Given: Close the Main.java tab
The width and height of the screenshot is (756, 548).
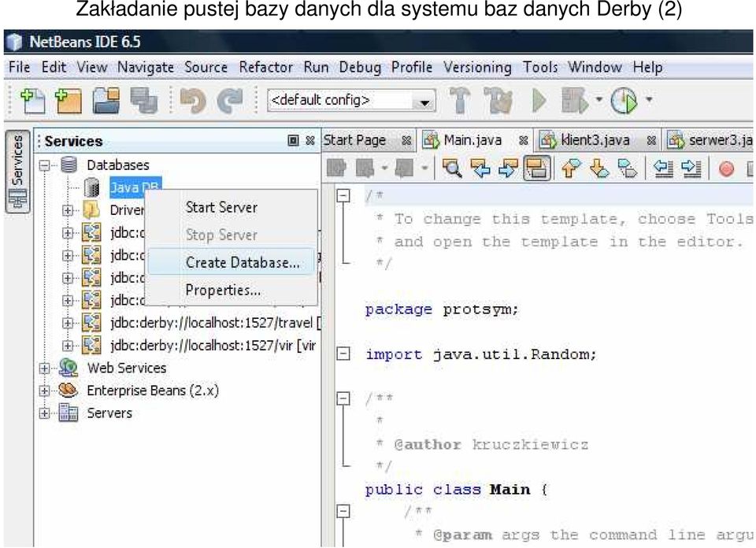Looking at the screenshot, I should pos(523,141).
